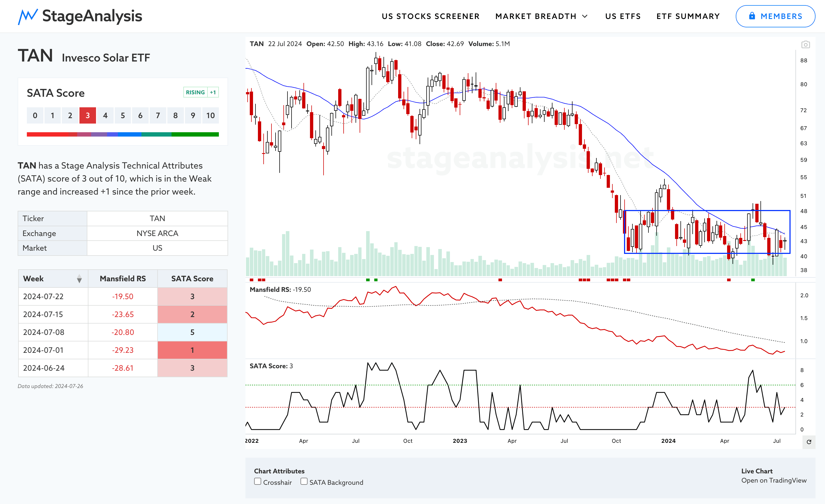Click the SATA score gradient color bar
The image size is (825, 504).
click(123, 134)
